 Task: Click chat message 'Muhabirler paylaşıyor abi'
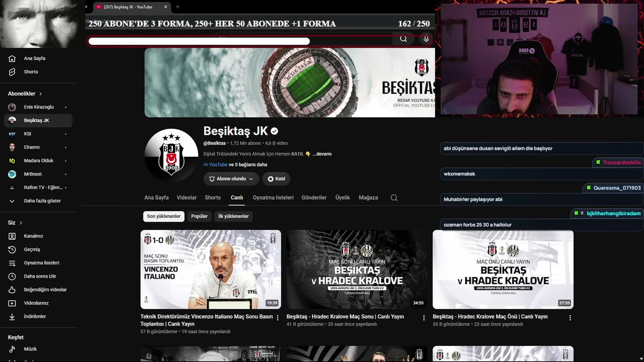click(473, 200)
